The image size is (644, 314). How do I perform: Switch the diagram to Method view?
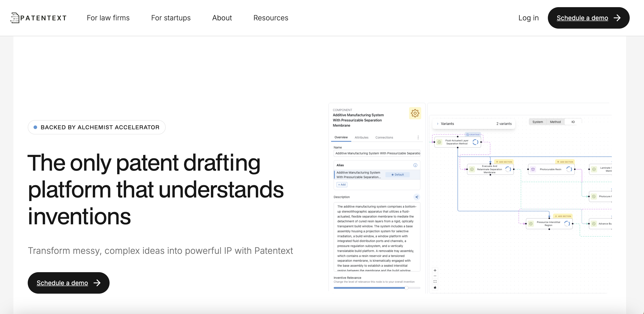[555, 122]
